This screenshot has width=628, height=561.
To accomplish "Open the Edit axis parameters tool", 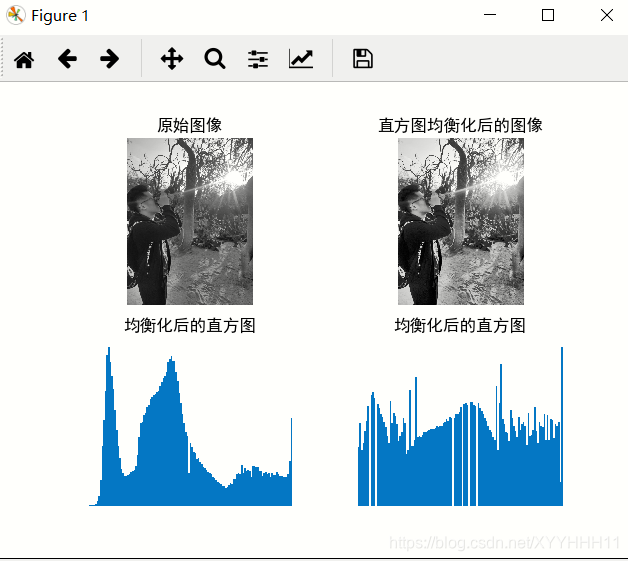I will (x=301, y=59).
